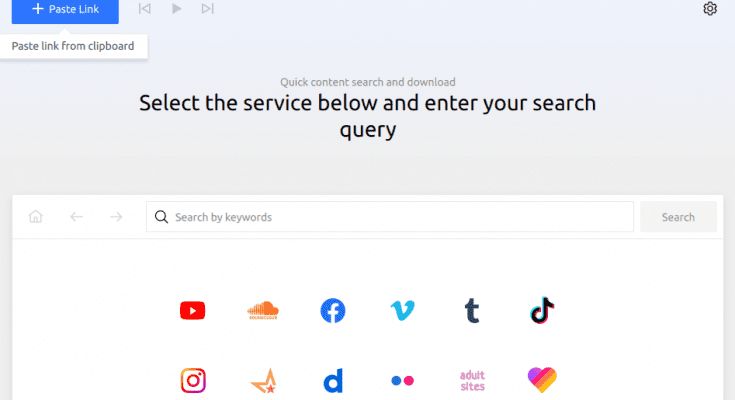Navigate forward with right arrow
Viewport: 735px width, 400px height.
117,217
